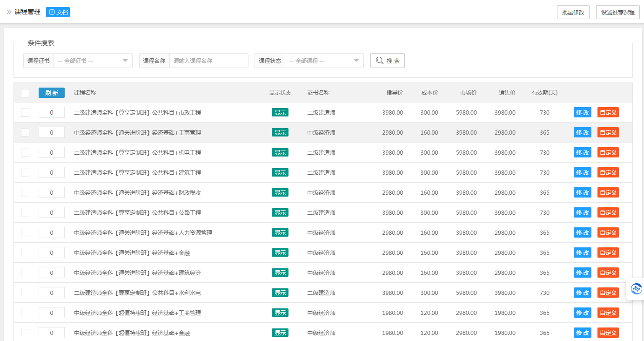The width and height of the screenshot is (644, 341).
Task: Click the 显示 status badge for 公共科目+市政工程
Action: click(280, 112)
